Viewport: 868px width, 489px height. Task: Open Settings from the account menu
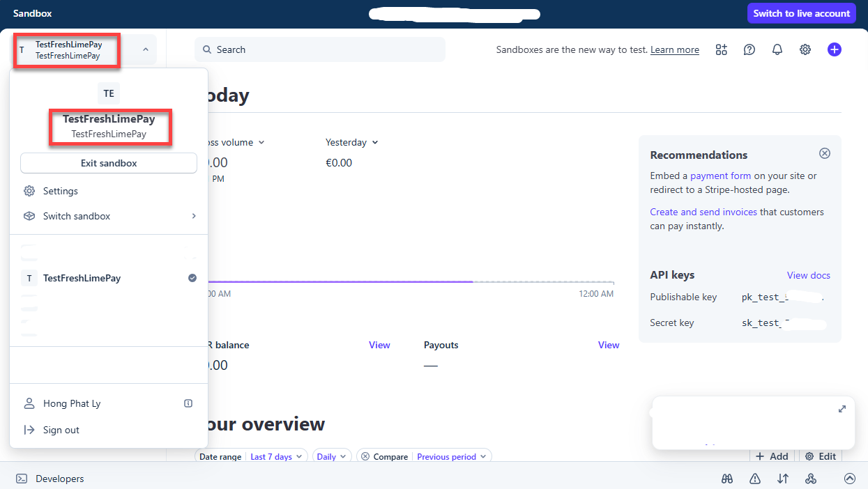(60, 191)
